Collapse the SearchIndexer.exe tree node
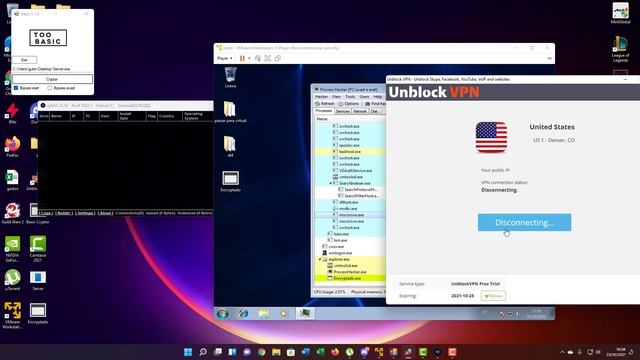The image size is (640, 360). [x=331, y=183]
